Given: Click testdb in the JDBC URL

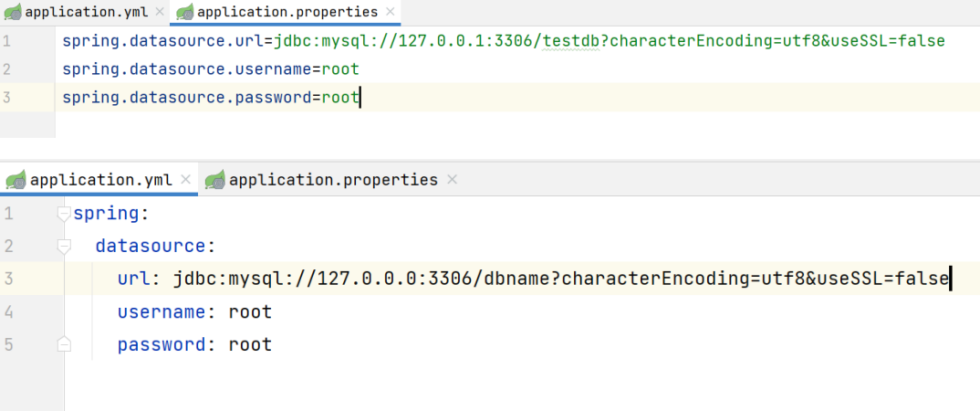Looking at the screenshot, I should (x=571, y=41).
